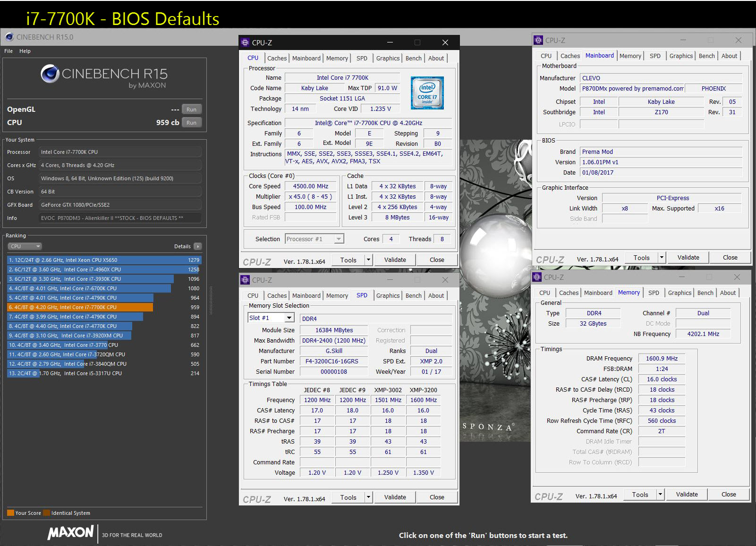Click the CPU-Z icon in Memory window title bar
The width and height of the screenshot is (756, 546).
point(536,277)
